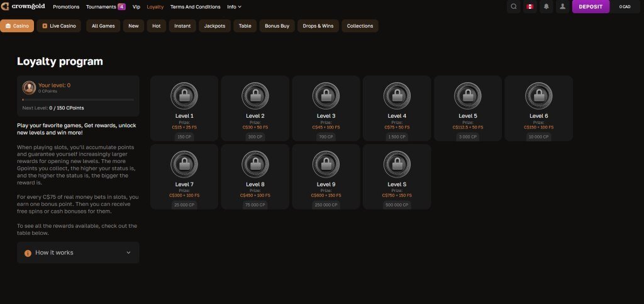Open the 0 CAD balance display
The width and height of the screenshot is (644, 304).
click(x=625, y=7)
